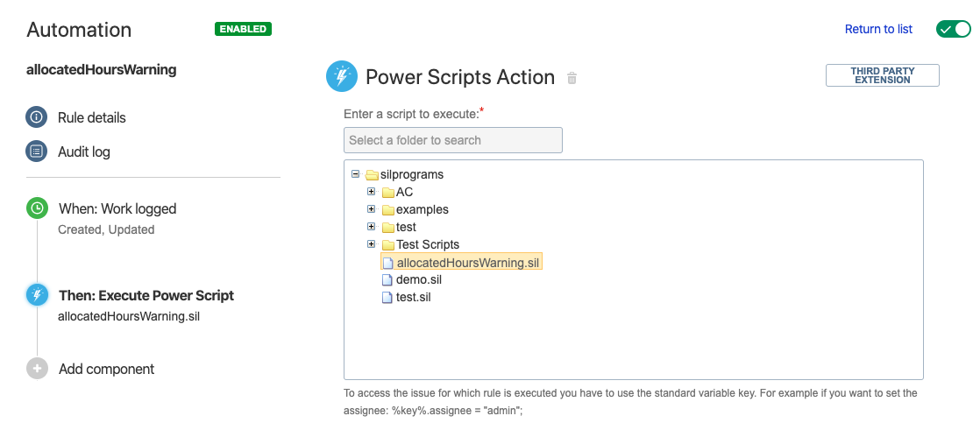Click the lightning bolt icon beside Then: Execute Power Script

click(37, 295)
